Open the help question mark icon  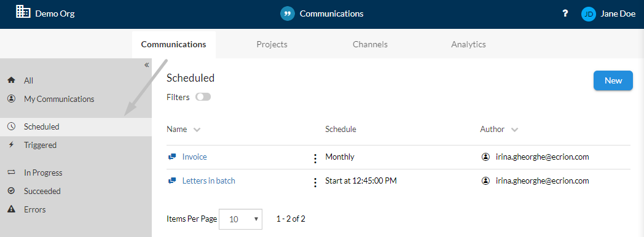pyautogui.click(x=565, y=14)
